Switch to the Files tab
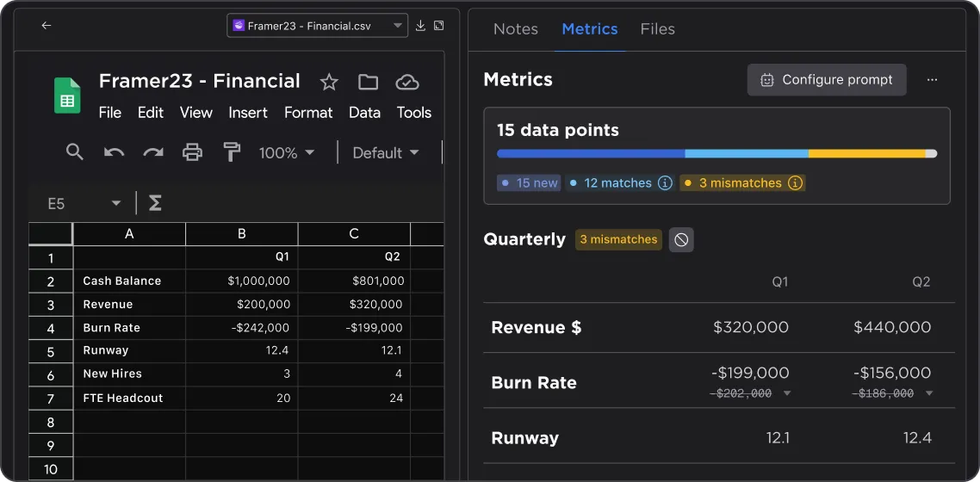 [658, 28]
